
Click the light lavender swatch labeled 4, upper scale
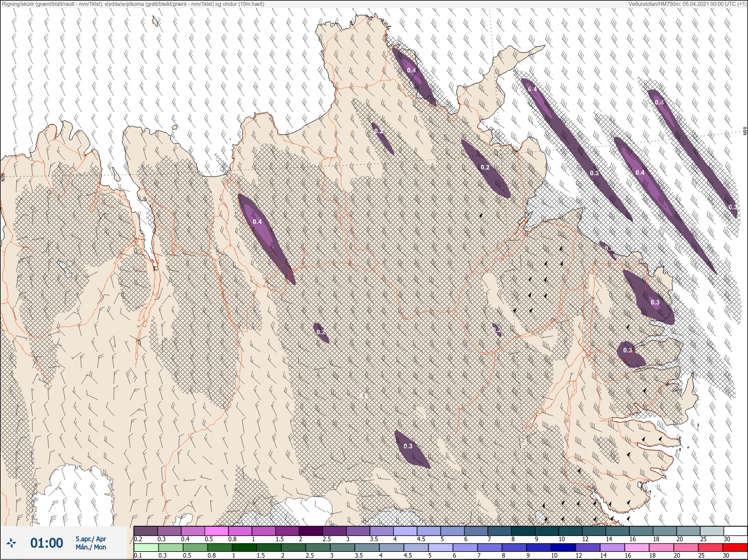tap(405, 531)
